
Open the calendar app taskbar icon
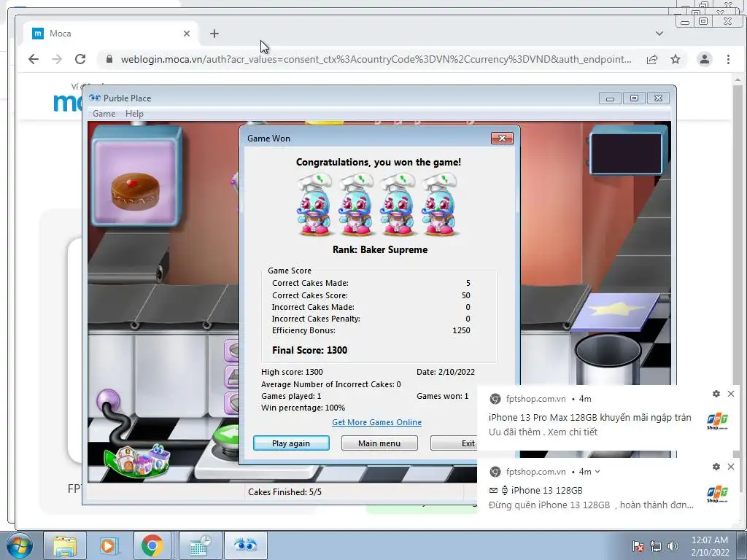(x=200, y=545)
